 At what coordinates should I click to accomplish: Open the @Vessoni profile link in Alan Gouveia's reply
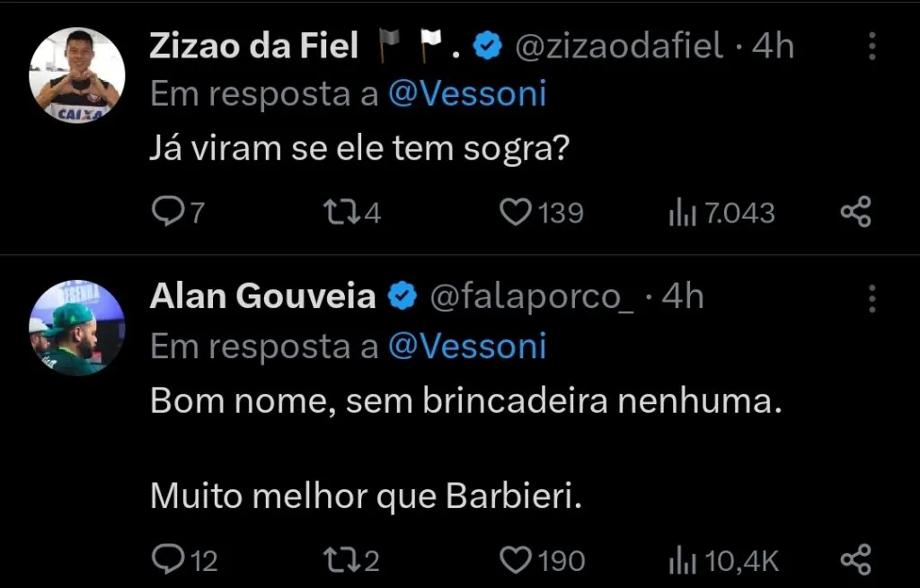(470, 346)
